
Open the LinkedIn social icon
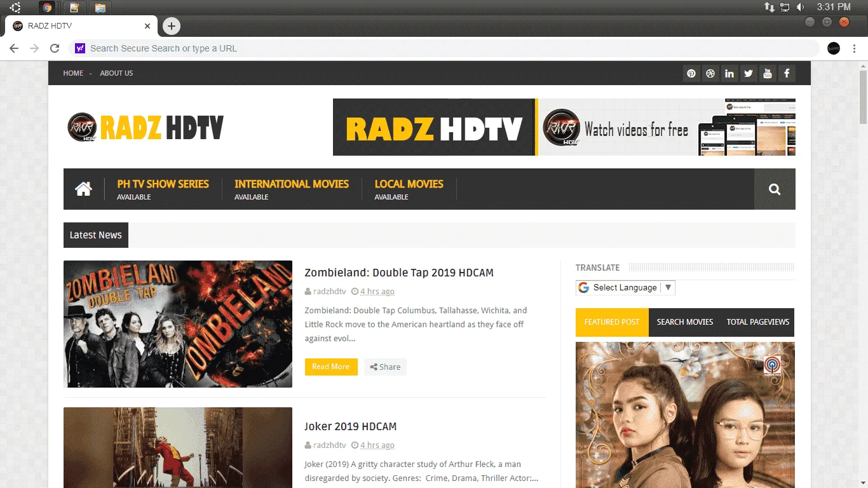tap(729, 73)
